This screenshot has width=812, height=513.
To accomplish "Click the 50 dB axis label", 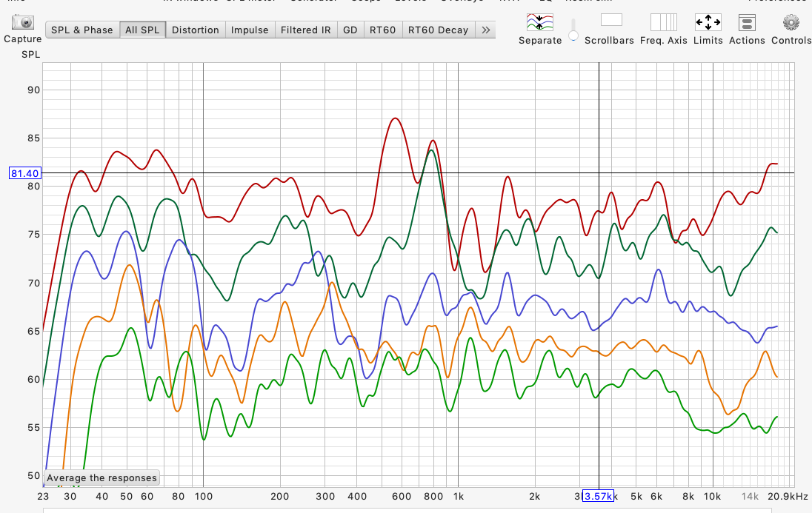I will point(33,476).
